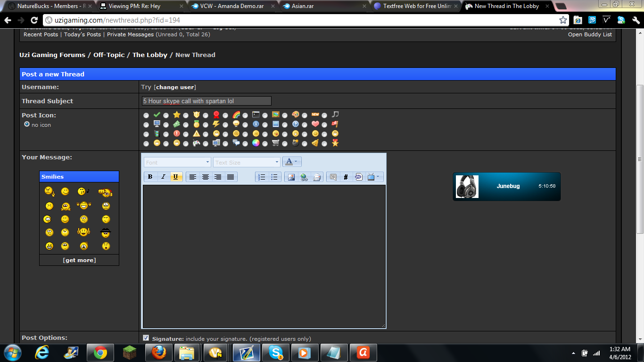The height and width of the screenshot is (362, 644).
Task: Go to Uzi Gaming Forums breadcrumb
Action: [52, 55]
